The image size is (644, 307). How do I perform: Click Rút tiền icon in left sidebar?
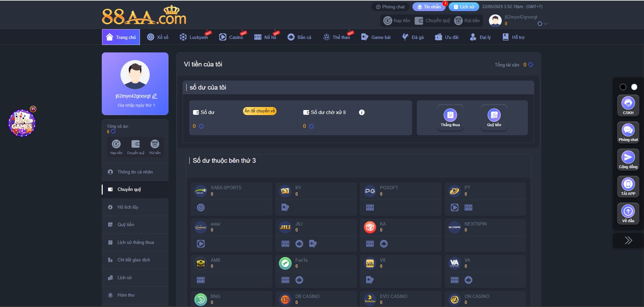point(155,147)
